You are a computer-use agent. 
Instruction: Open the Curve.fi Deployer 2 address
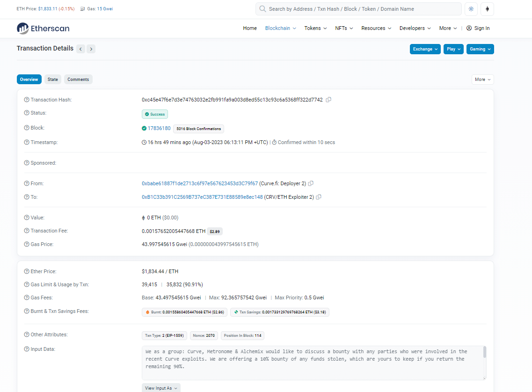(x=200, y=183)
